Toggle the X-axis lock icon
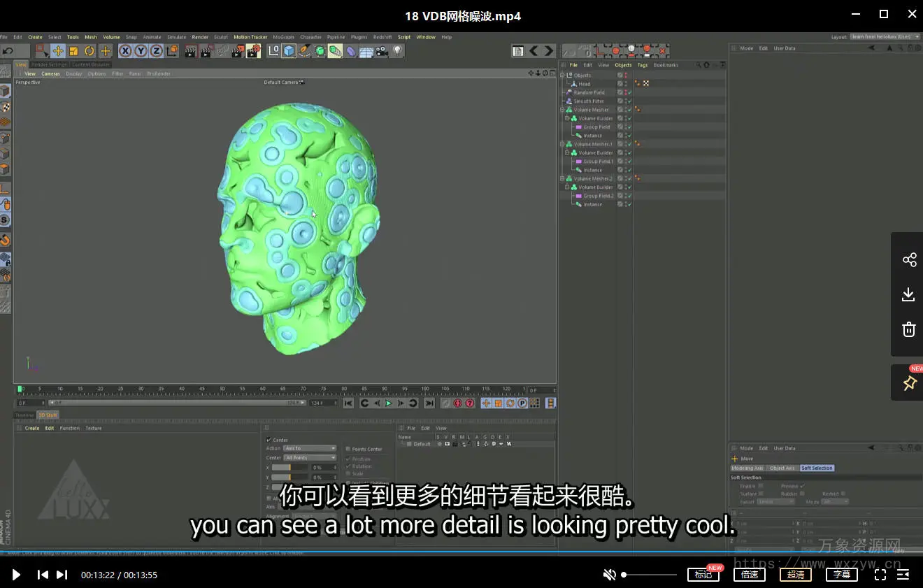Screen dimensions: 923x588 coord(125,51)
